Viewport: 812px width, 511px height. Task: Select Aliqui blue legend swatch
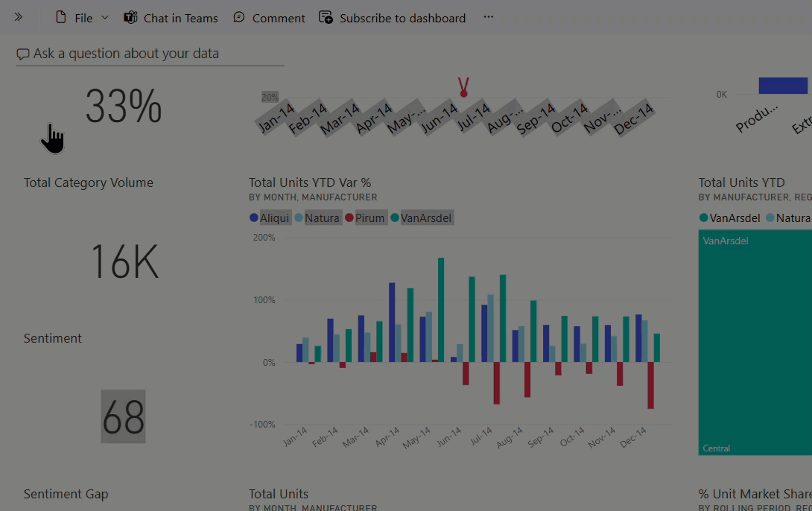[x=254, y=218]
